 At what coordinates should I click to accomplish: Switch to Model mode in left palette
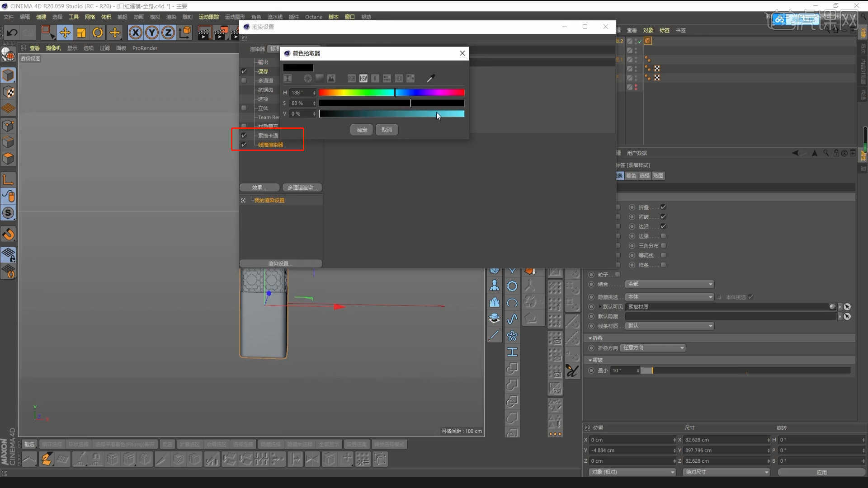[x=8, y=75]
